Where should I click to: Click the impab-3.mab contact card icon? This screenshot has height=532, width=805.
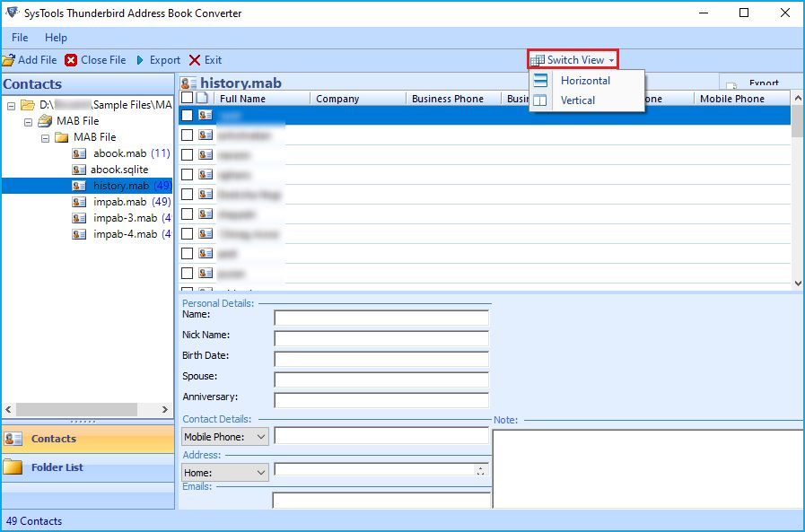click(79, 218)
